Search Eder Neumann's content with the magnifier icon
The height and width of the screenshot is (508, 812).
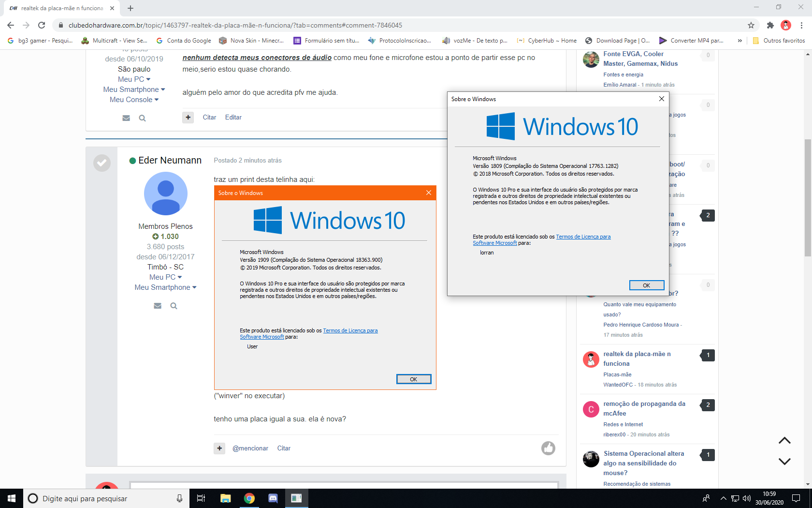[174, 306]
